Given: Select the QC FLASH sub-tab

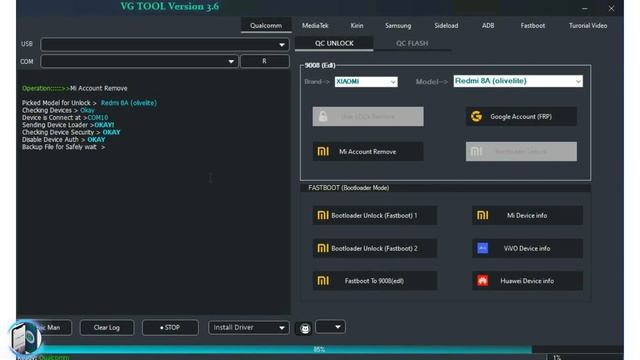Looking at the screenshot, I should 412,43.
